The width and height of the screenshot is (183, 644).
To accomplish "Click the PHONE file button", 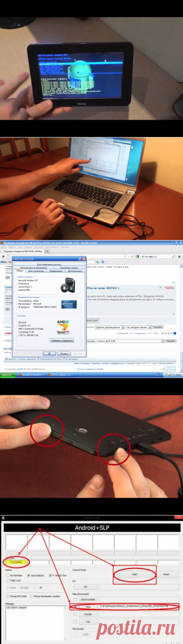I will 88,614.
